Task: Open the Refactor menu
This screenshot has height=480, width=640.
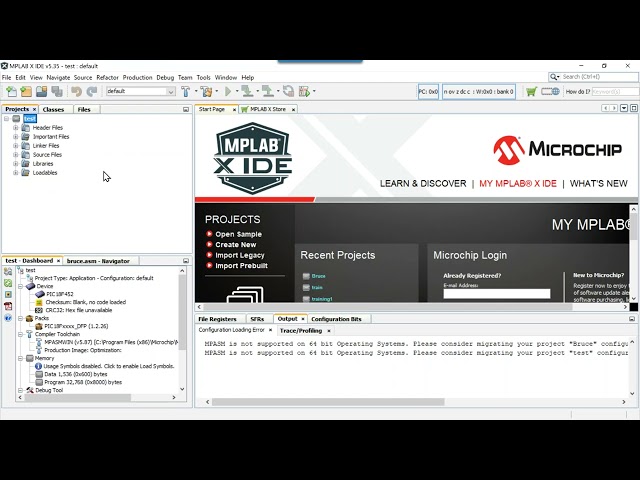Action: 107,78
